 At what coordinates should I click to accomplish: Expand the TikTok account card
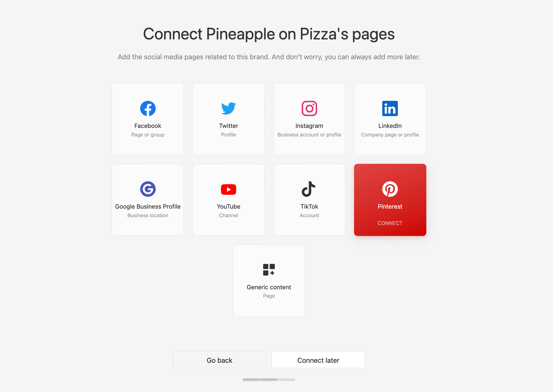tap(309, 199)
